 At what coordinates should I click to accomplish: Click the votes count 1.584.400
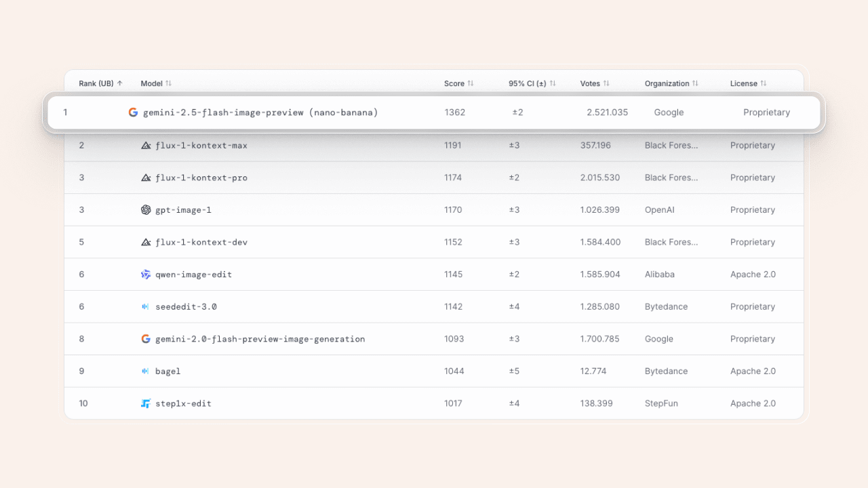(x=600, y=242)
